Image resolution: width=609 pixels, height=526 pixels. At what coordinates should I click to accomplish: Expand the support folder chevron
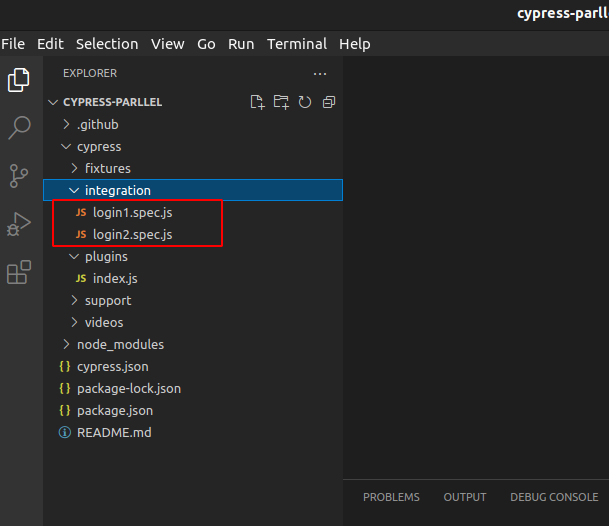74,300
